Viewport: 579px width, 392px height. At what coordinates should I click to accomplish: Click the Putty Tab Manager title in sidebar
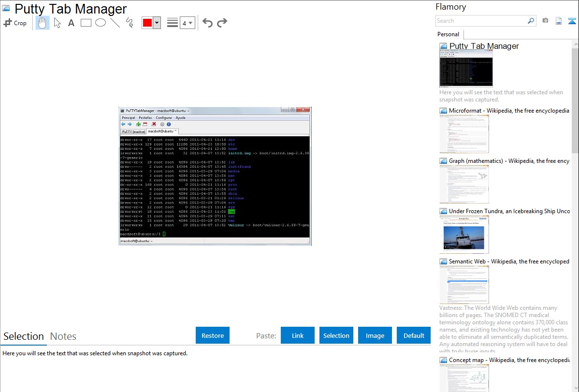click(484, 46)
